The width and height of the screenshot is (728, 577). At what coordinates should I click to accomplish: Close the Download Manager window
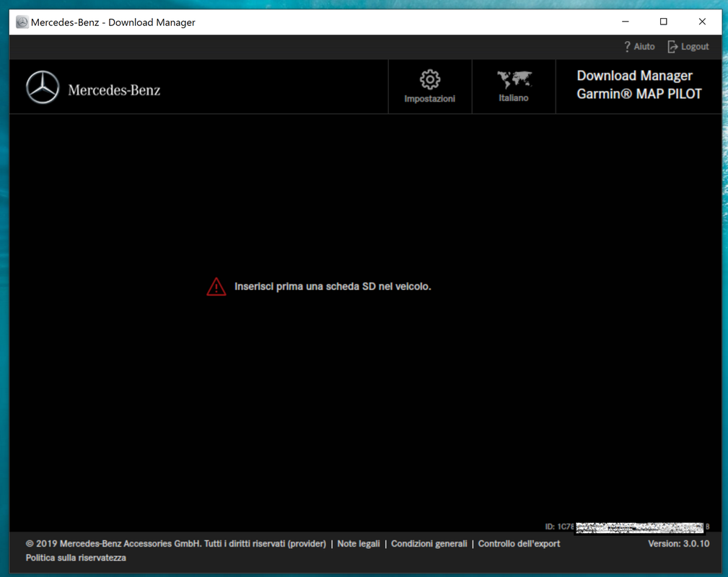(702, 22)
